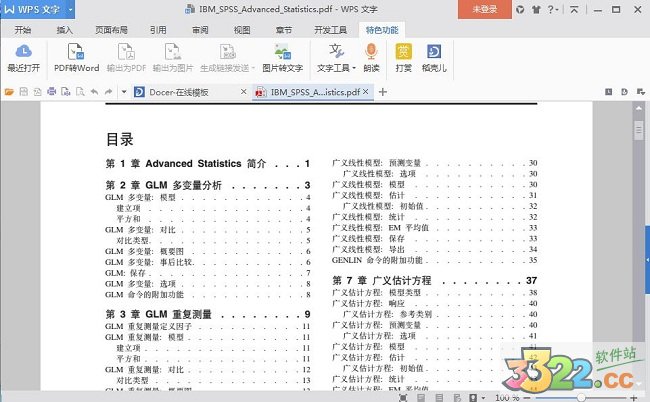The height and width of the screenshot is (402, 650).
Task: Collapse the ribbon with the up-arrow icon
Action: [574, 9]
